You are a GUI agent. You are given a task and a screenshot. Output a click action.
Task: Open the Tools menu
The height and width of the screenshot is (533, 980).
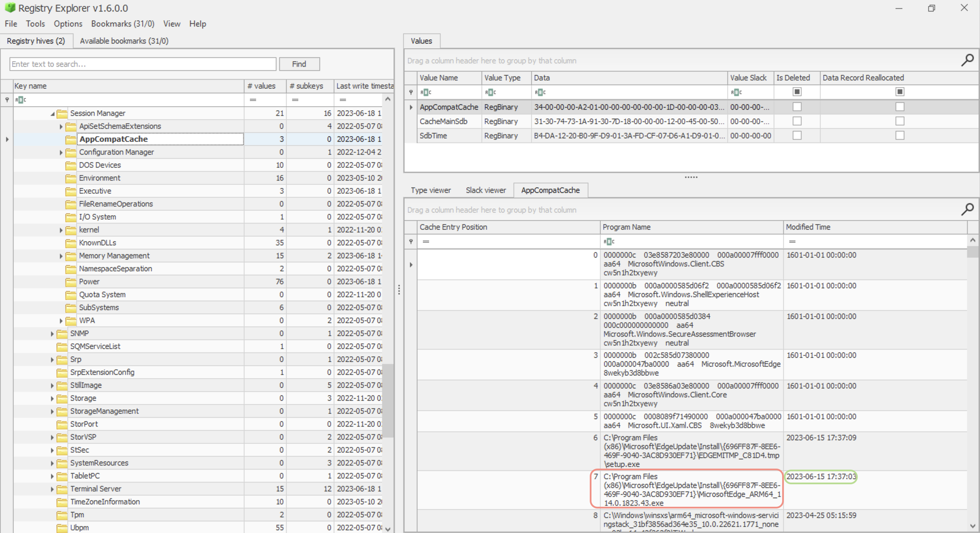[35, 24]
